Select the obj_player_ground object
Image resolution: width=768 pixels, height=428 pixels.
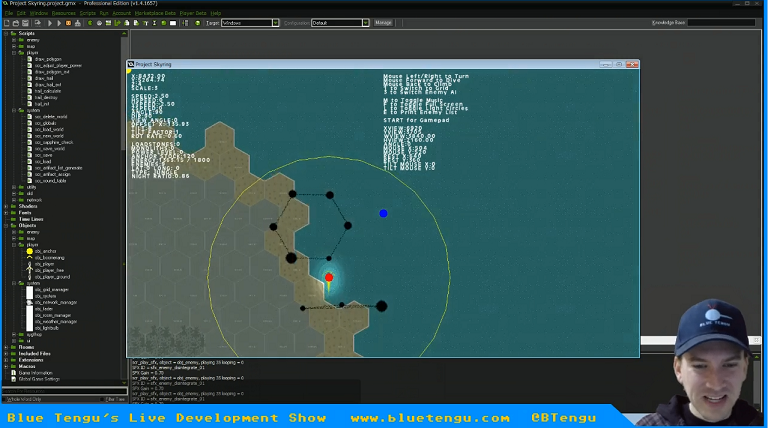click(x=52, y=277)
